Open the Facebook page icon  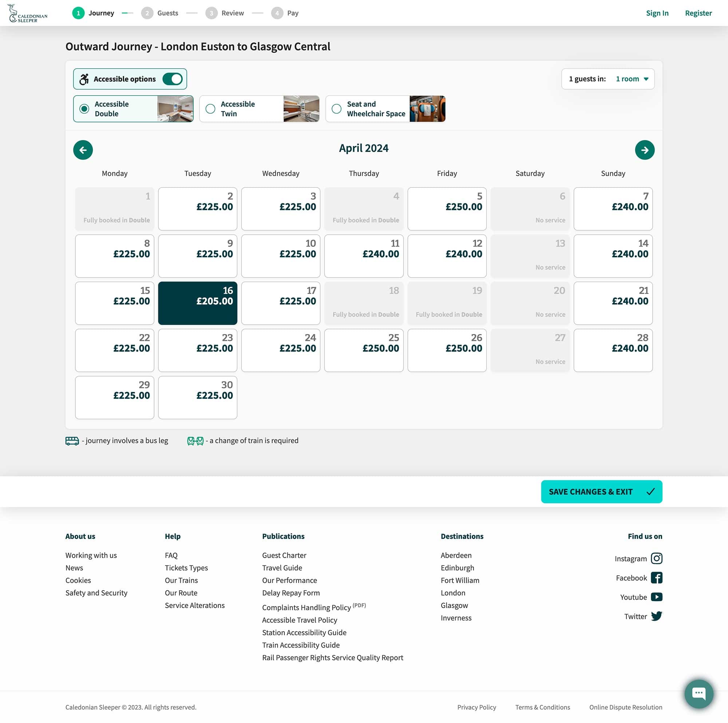[656, 577]
